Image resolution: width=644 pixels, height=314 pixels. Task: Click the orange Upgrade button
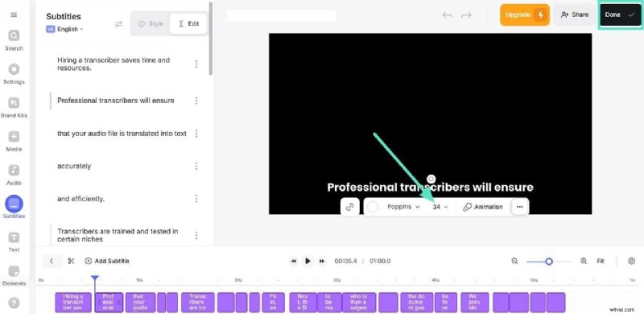pyautogui.click(x=525, y=14)
